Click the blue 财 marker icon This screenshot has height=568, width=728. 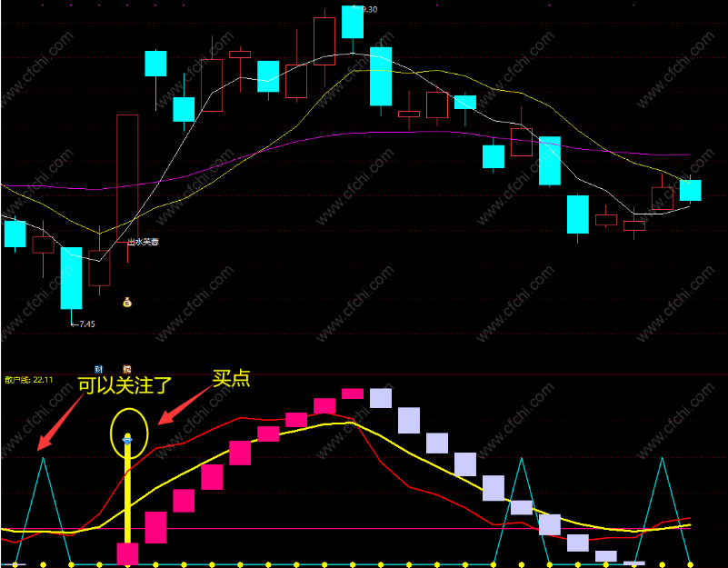98,369
